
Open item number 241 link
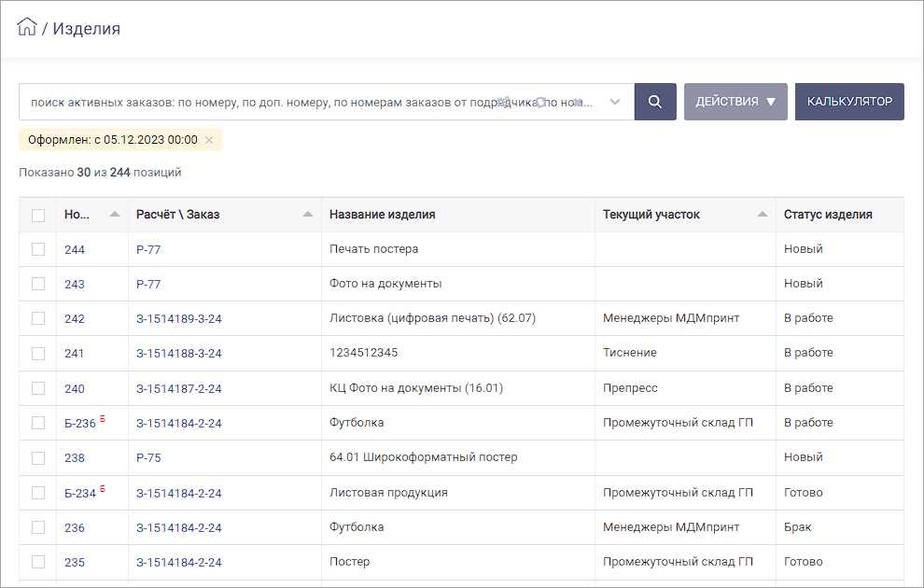pos(75,354)
